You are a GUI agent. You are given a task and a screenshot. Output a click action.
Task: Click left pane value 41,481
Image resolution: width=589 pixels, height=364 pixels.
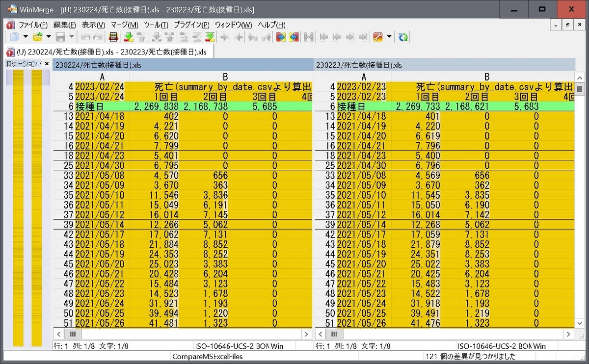point(164,323)
